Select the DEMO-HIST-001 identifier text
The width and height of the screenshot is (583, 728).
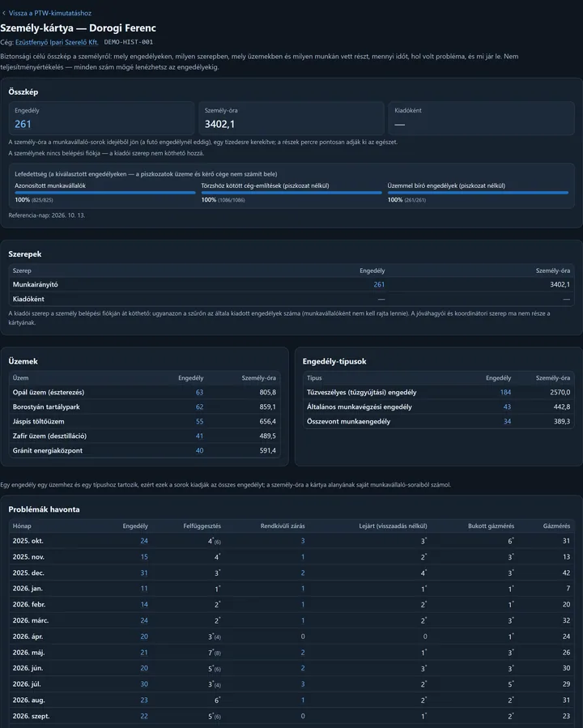coord(129,42)
